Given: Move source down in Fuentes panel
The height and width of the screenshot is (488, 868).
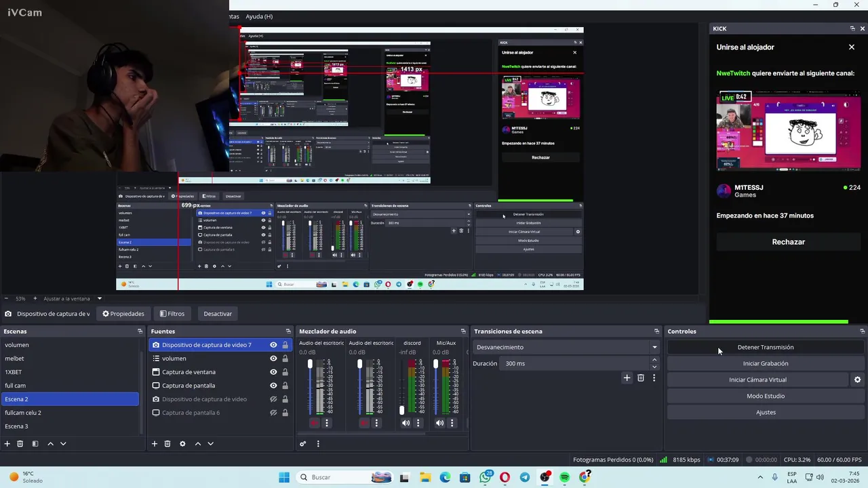Looking at the screenshot, I should click(210, 444).
